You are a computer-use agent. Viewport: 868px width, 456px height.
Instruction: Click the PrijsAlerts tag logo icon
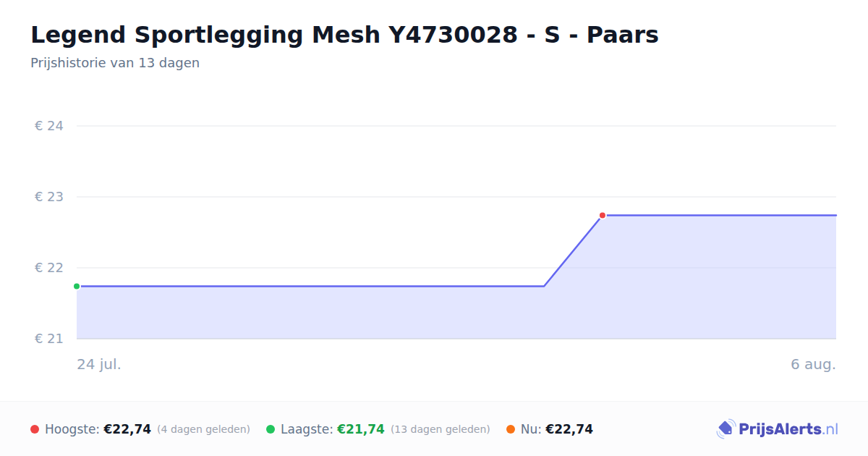pyautogui.click(x=726, y=429)
